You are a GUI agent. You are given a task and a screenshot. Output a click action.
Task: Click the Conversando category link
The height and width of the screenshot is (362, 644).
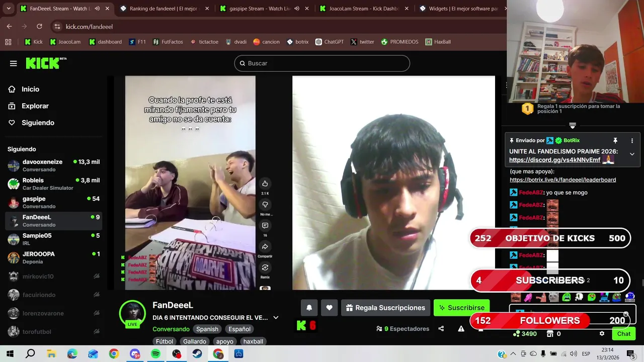tap(171, 329)
